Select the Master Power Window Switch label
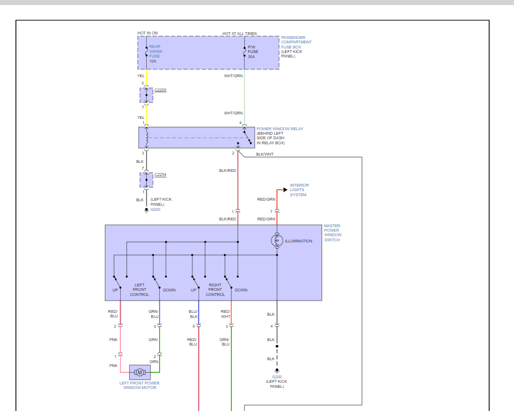This screenshot has height=420, width=514. pos(332,233)
